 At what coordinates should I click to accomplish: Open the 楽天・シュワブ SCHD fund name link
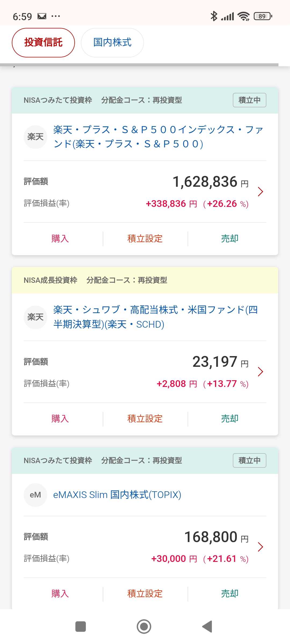click(156, 317)
